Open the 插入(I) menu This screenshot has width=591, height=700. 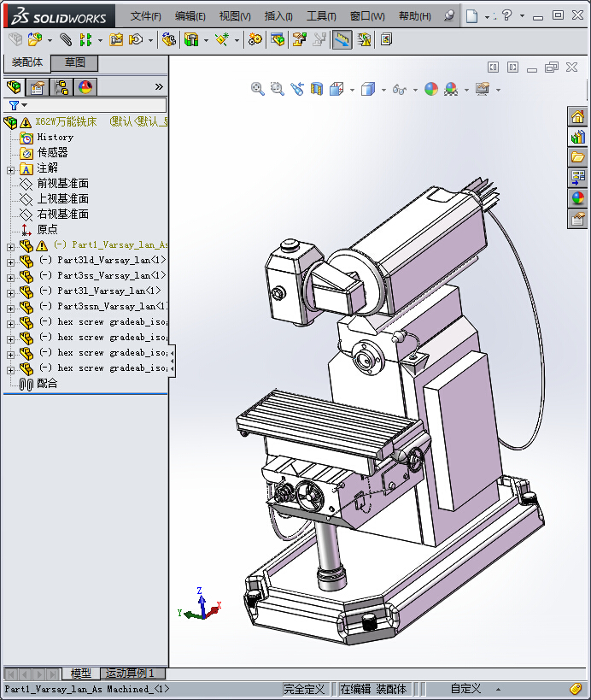278,16
